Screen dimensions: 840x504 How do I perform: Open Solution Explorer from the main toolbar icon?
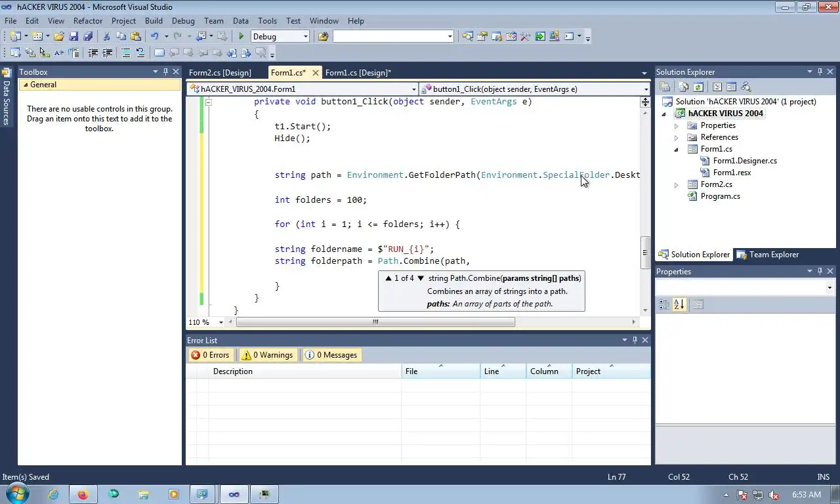467,36
